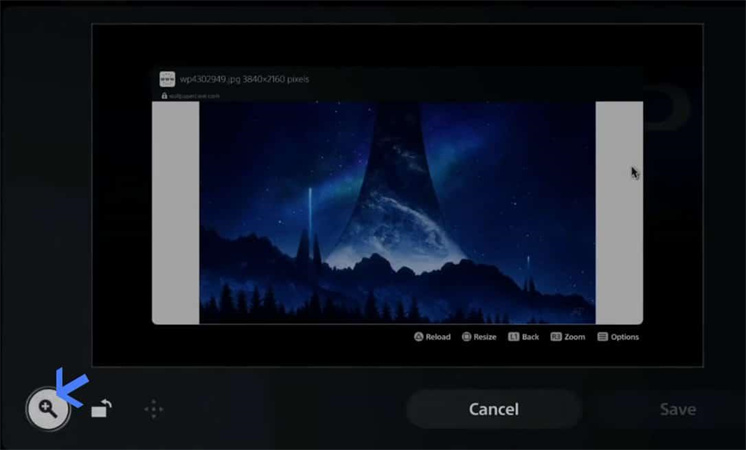Screen dimensions: 746x450
Task: Click the wallpaper night-sky image preview
Action: tap(397, 213)
